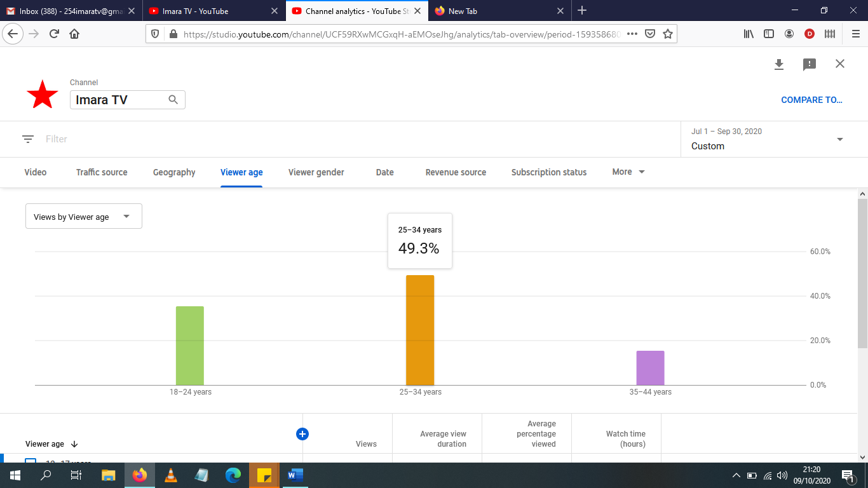The width and height of the screenshot is (868, 488).
Task: Open File Explorer from the taskbar
Action: 109,475
